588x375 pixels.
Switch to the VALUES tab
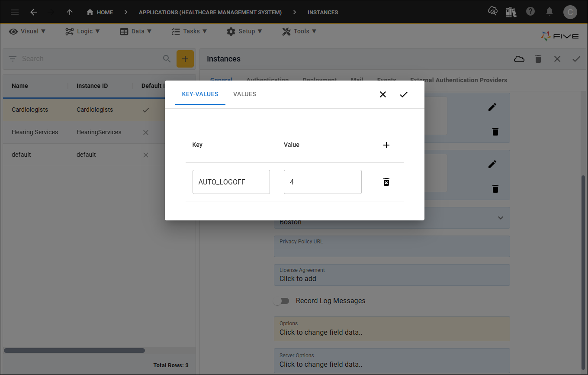tap(244, 94)
